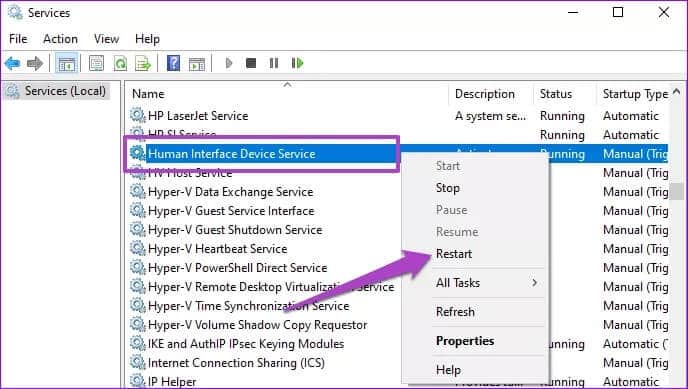Click gear icon beside Hyper-V PowerShell Direct Service

(x=137, y=268)
